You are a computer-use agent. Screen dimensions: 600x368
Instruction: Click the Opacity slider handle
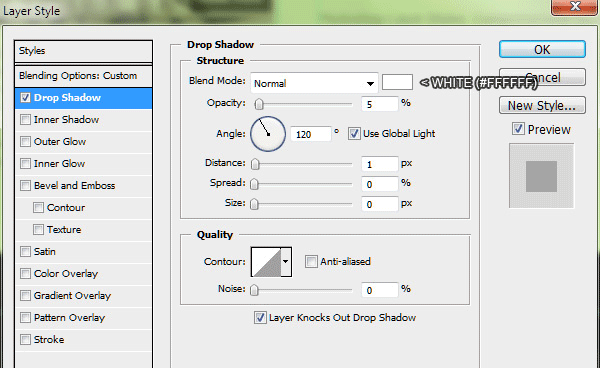point(259,104)
